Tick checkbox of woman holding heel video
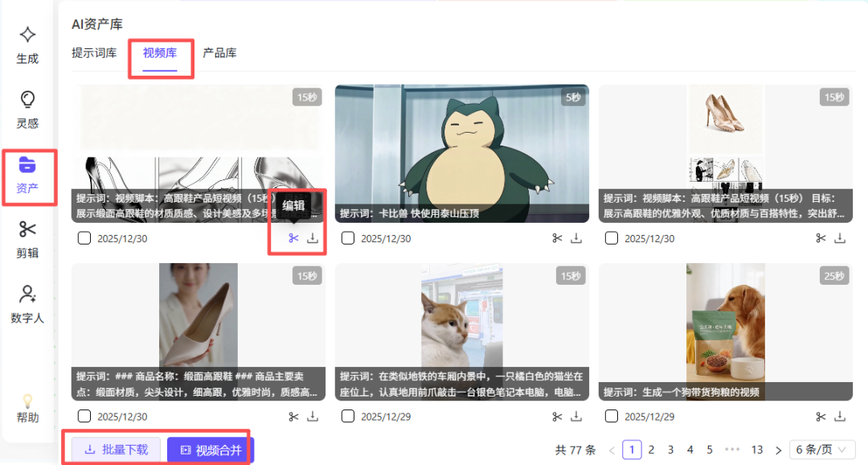The height and width of the screenshot is (465, 868). [x=84, y=417]
